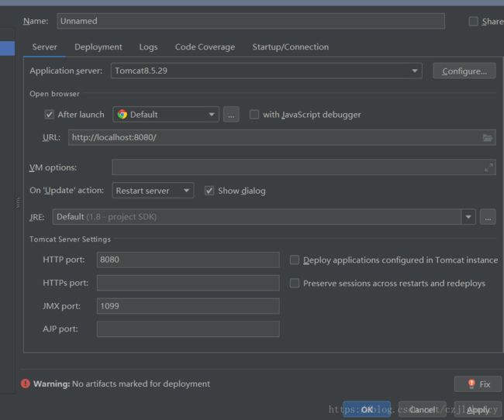
Task: Click the Fix button
Action: (x=478, y=384)
